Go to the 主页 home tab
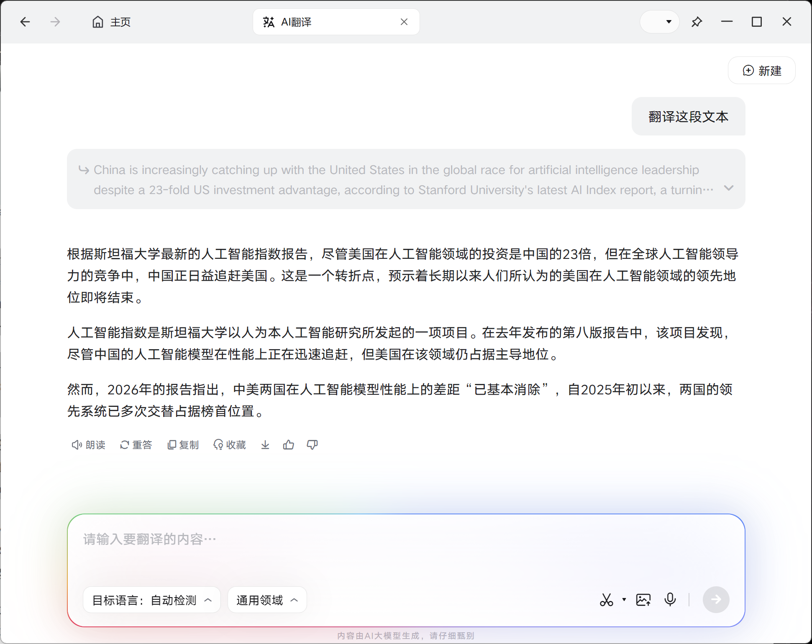The width and height of the screenshot is (812, 644). (x=111, y=22)
